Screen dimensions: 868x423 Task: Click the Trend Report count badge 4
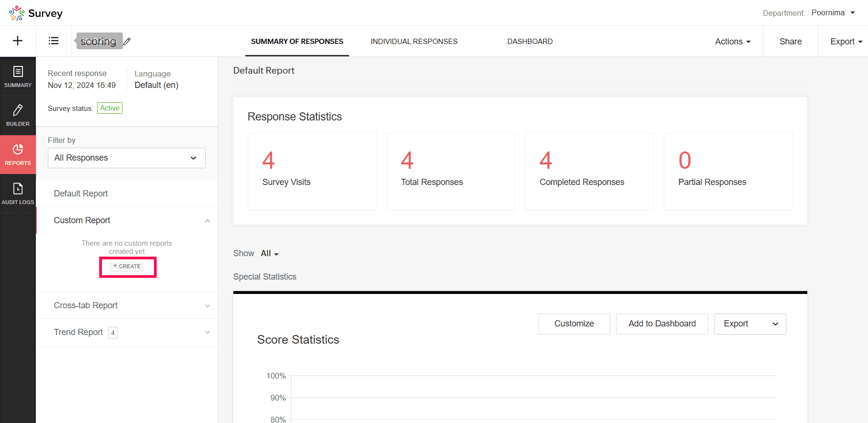[113, 333]
